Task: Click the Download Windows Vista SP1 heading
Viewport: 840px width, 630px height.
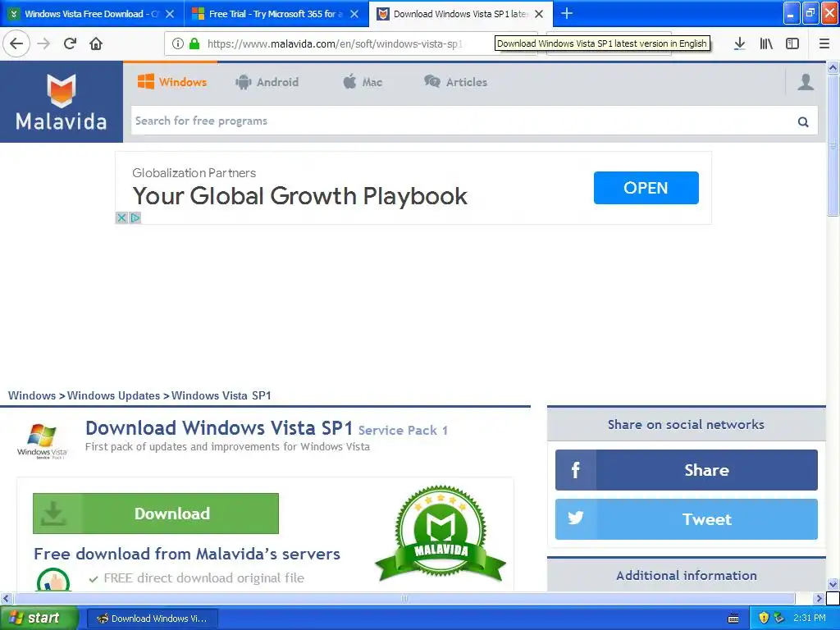Action: click(x=219, y=428)
